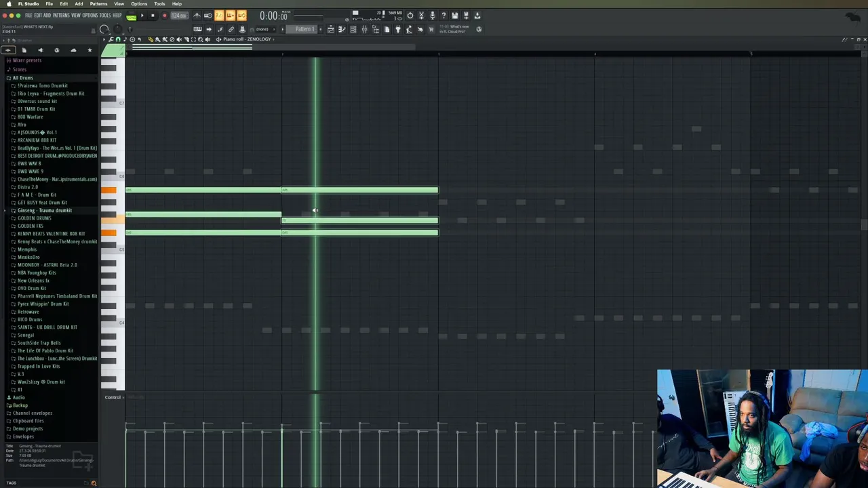The height and width of the screenshot is (488, 868).
Task: Select the delete tool in piano roll
Action: click(172, 39)
